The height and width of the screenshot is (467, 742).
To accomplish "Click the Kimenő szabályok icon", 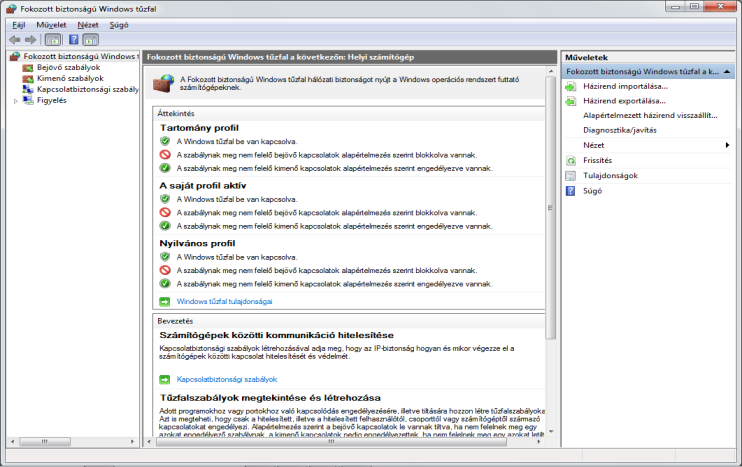I will [x=28, y=79].
